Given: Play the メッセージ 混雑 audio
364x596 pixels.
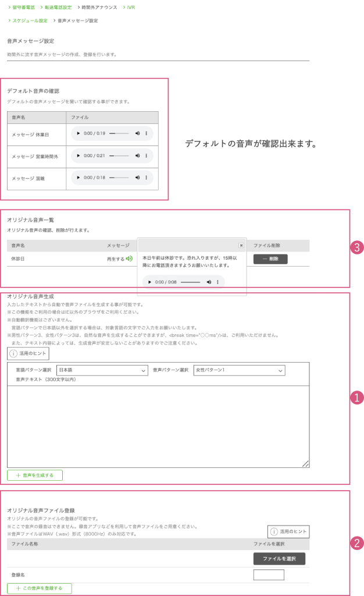Looking at the screenshot, I should tap(78, 178).
